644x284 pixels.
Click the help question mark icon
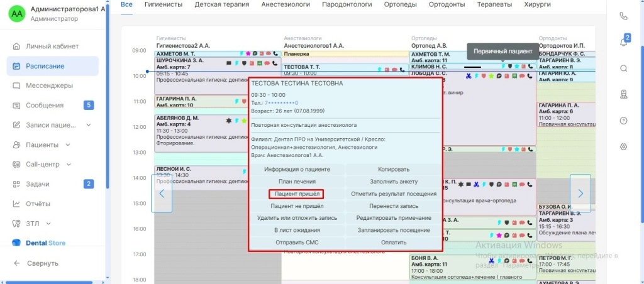[623, 121]
